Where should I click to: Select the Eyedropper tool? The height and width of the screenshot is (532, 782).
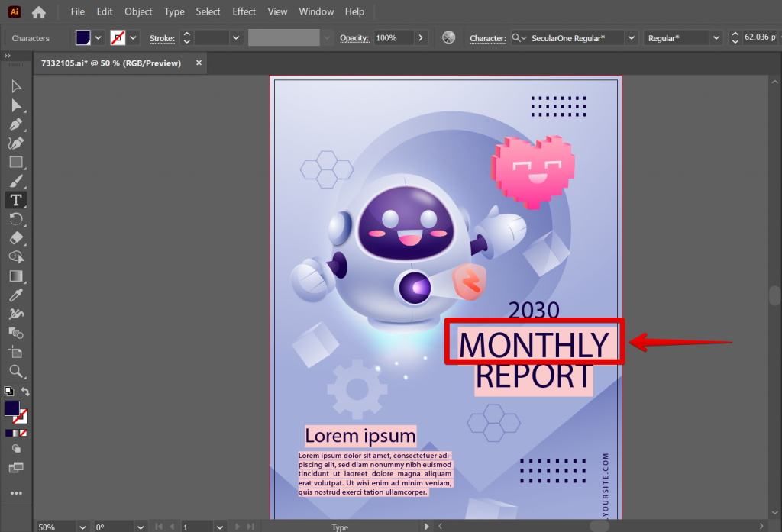[x=16, y=295]
